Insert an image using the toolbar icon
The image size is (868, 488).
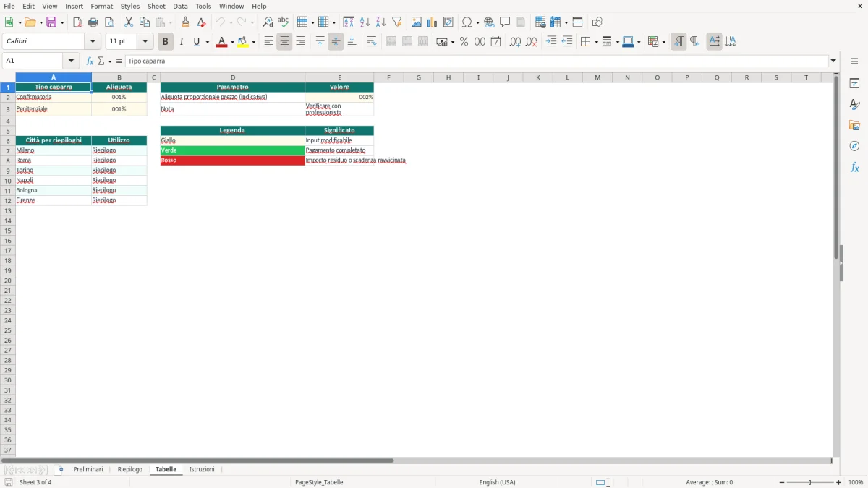[416, 22]
